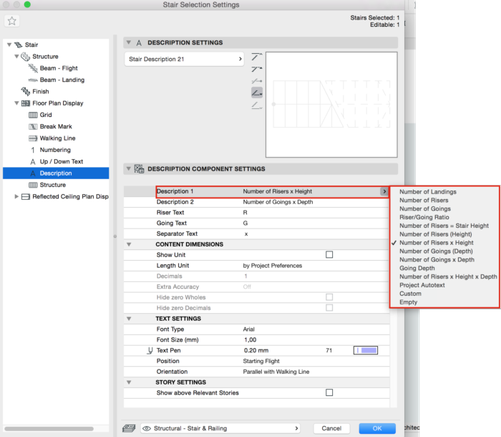Select Project Autotext in the popup menu
Image resolution: width=501 pixels, height=437 pixels.
point(422,285)
